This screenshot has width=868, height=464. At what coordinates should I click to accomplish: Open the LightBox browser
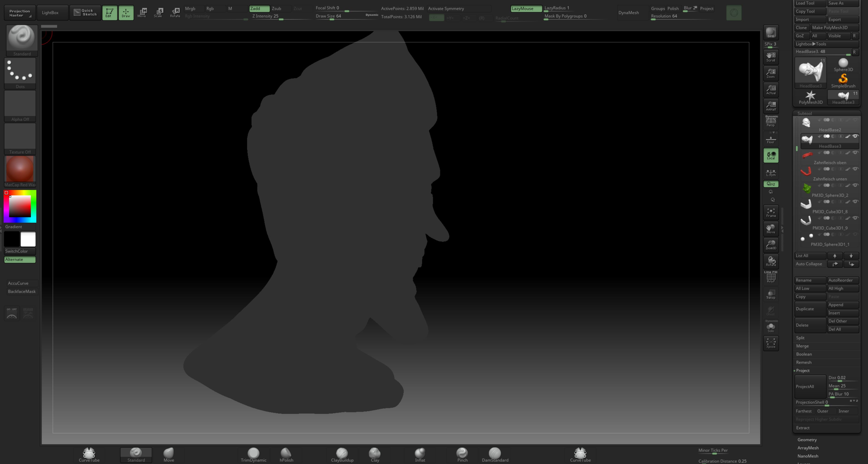[x=50, y=12]
